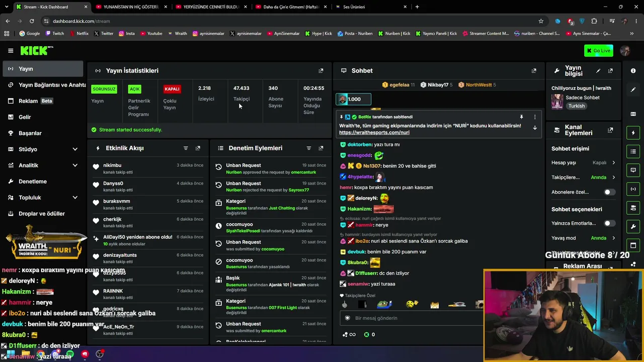This screenshot has width=644, height=362.
Task: Filter the Denetim Eylemleri list
Action: coord(309,148)
